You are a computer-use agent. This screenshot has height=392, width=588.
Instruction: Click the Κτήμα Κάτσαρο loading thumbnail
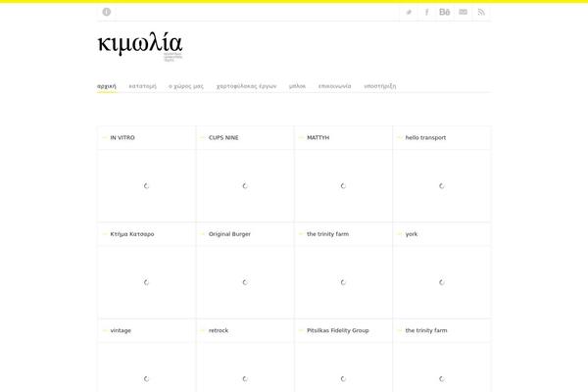[x=146, y=282]
